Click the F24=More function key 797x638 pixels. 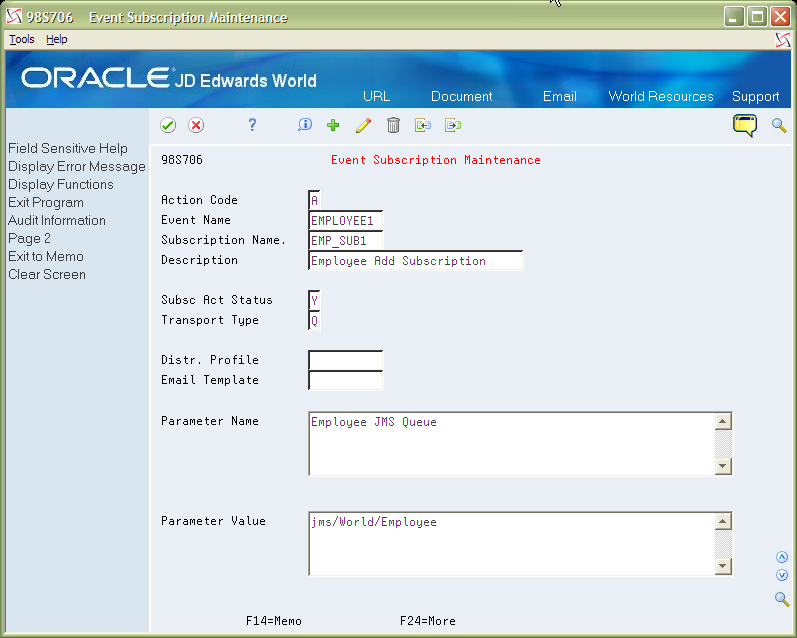point(427,621)
